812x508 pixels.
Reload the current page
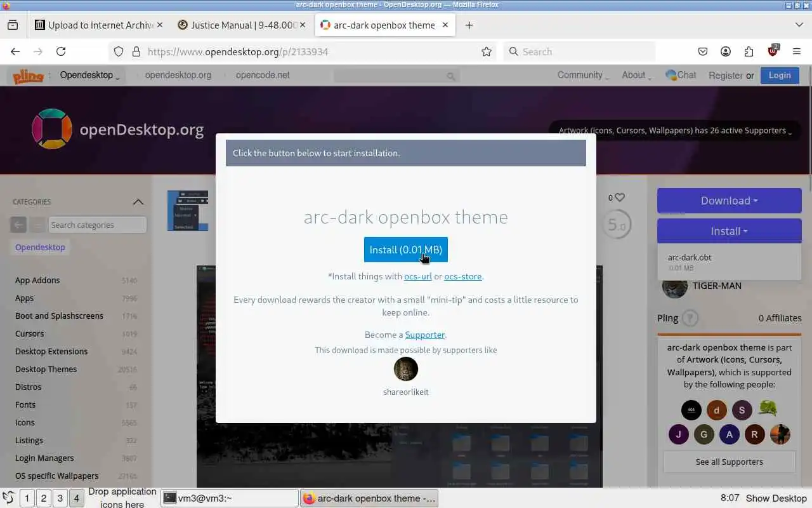pos(61,51)
